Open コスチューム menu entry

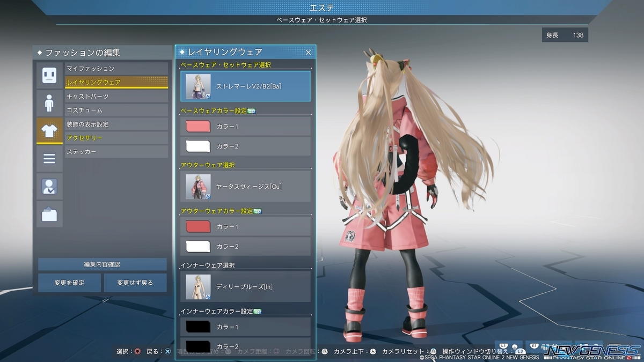coord(116,110)
